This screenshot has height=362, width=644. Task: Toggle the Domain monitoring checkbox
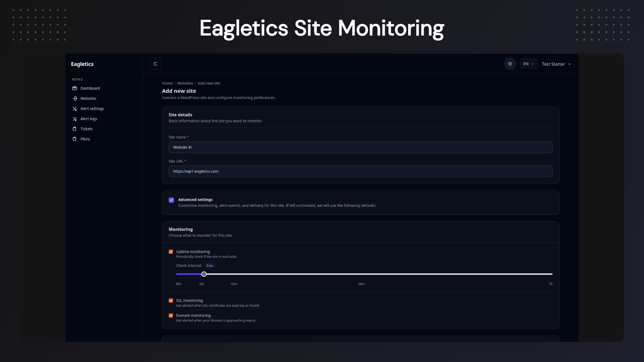click(x=171, y=315)
